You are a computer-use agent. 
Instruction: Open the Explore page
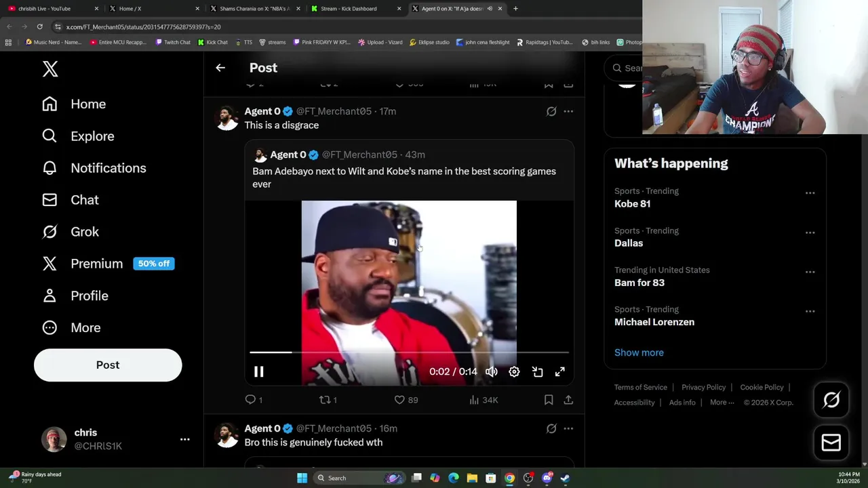(77, 136)
